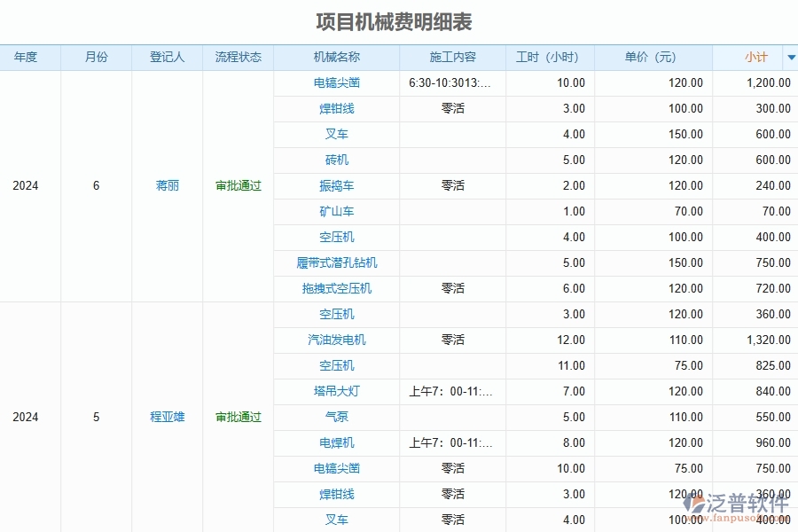Image resolution: width=798 pixels, height=532 pixels.
Task: Select the 矿山车 machinery link
Action: (337, 211)
